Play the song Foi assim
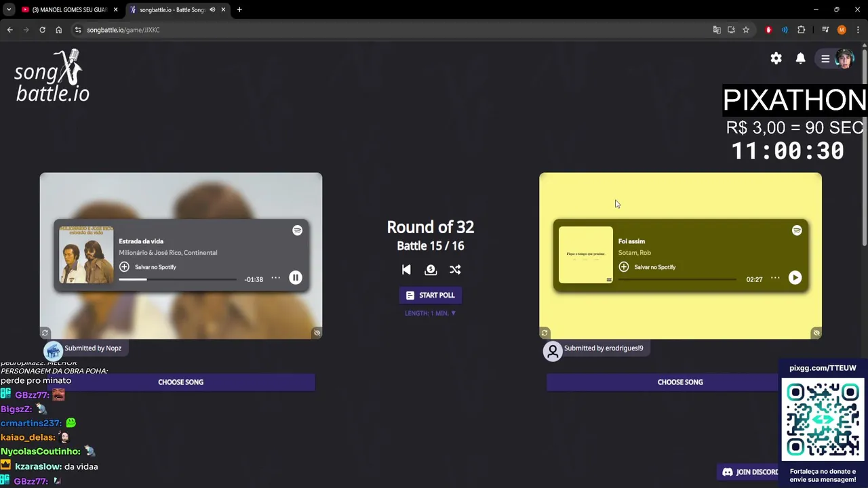868x488 pixels. click(795, 277)
